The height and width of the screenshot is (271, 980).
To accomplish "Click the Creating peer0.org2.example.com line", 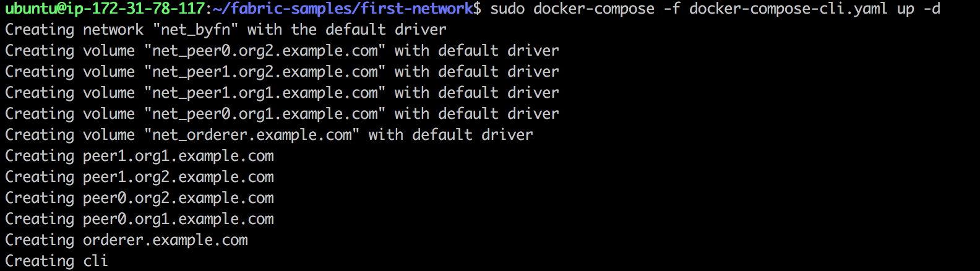I will click(139, 198).
